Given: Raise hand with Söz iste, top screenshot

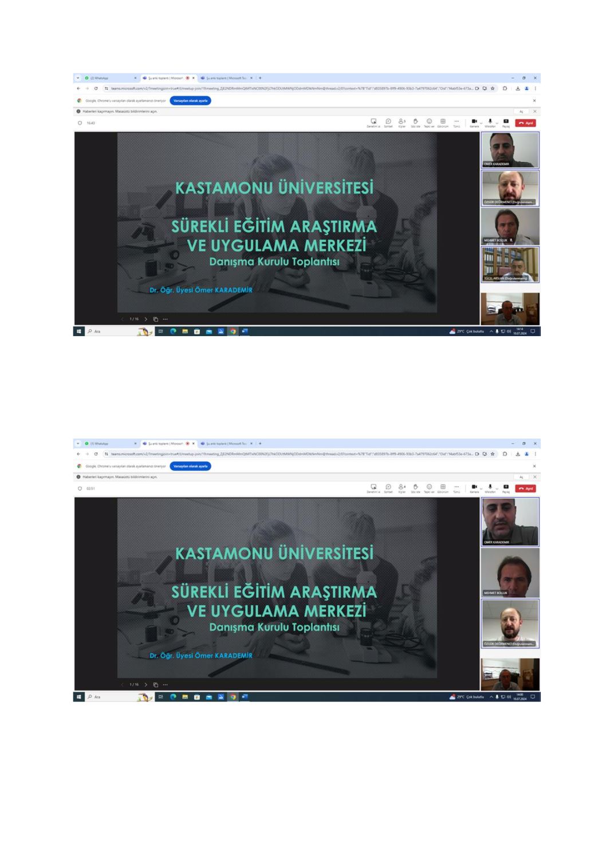Looking at the screenshot, I should (415, 123).
